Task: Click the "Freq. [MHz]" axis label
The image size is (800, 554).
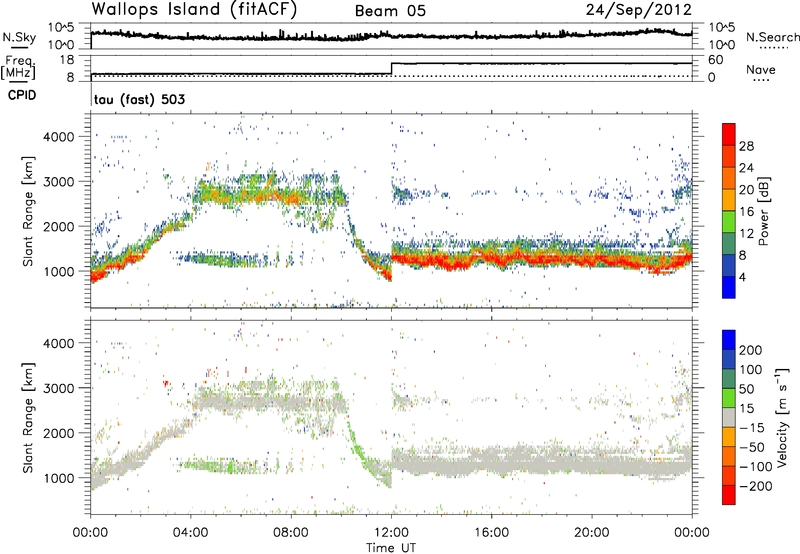Action: [x=18, y=68]
